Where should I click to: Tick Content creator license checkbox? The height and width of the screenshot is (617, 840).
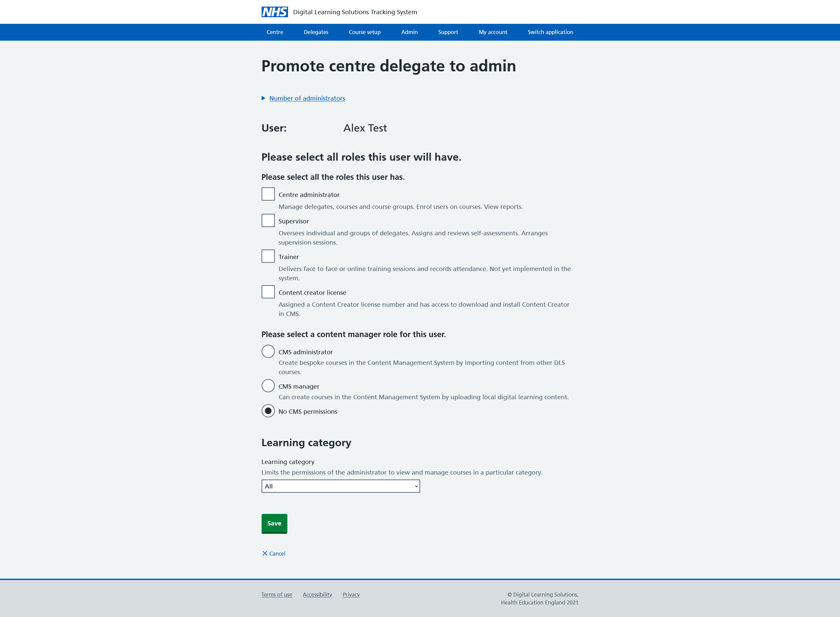coord(268,292)
